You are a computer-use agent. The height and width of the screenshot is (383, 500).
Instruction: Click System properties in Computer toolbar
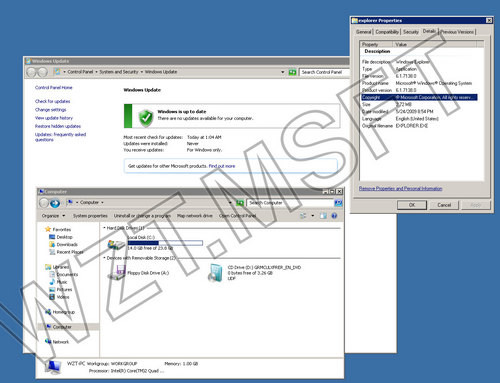click(90, 216)
